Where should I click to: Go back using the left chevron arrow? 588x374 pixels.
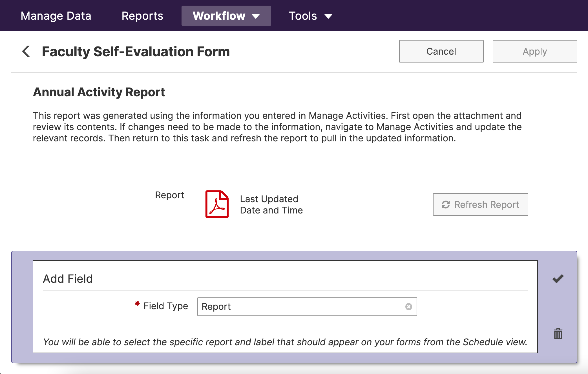26,52
